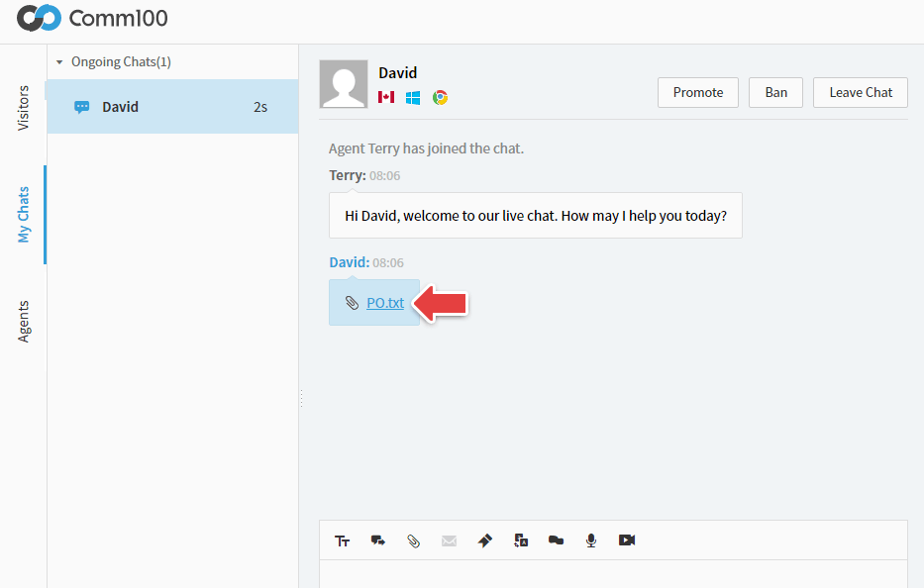924x588 pixels.
Task: Attach a file using the paperclip icon
Action: (413, 540)
